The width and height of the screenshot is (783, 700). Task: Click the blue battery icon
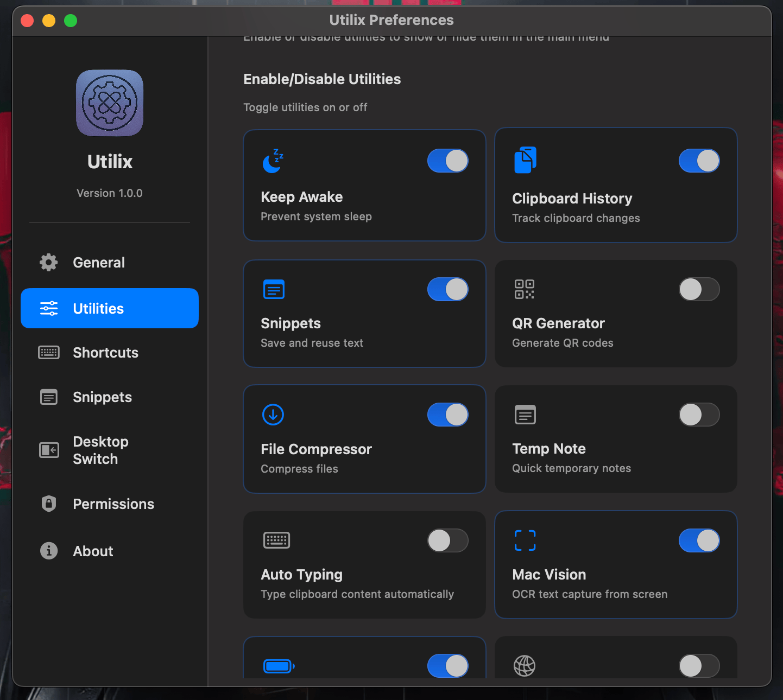(x=279, y=666)
